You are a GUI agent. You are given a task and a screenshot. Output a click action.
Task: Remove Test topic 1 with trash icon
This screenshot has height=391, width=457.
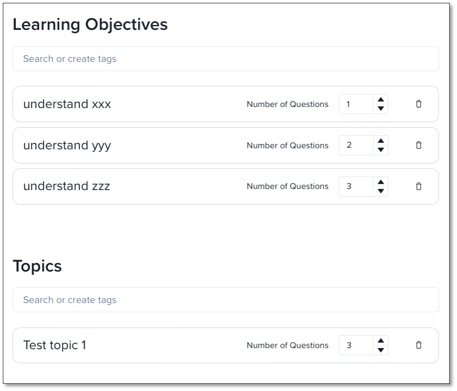(419, 345)
